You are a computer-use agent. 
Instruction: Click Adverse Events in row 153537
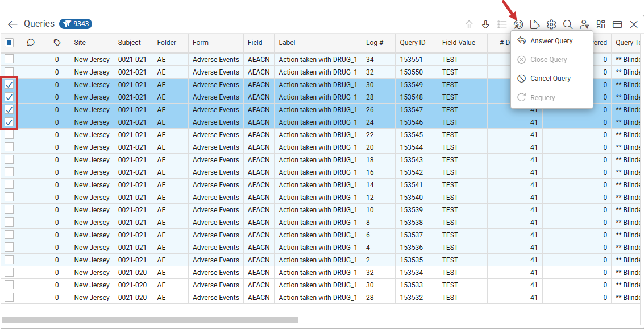[216, 235]
